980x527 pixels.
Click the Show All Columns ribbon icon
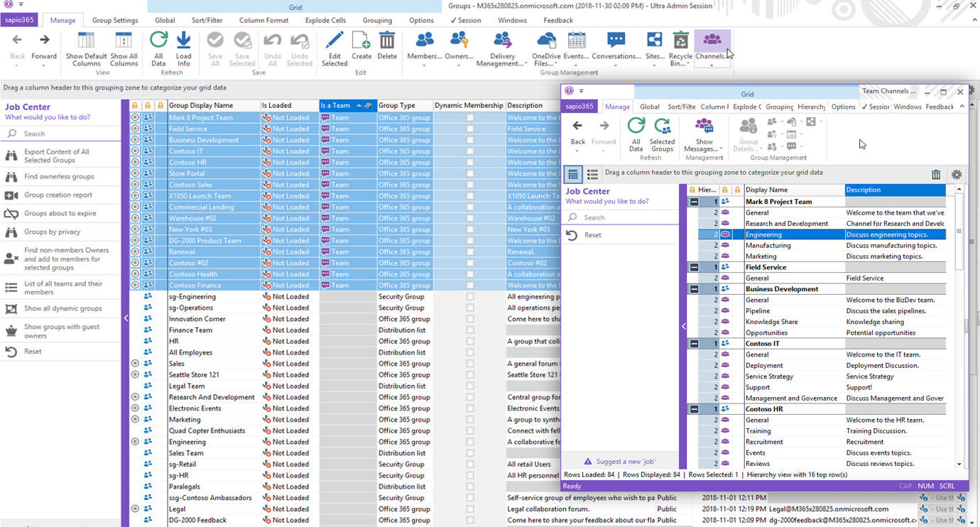[x=124, y=48]
